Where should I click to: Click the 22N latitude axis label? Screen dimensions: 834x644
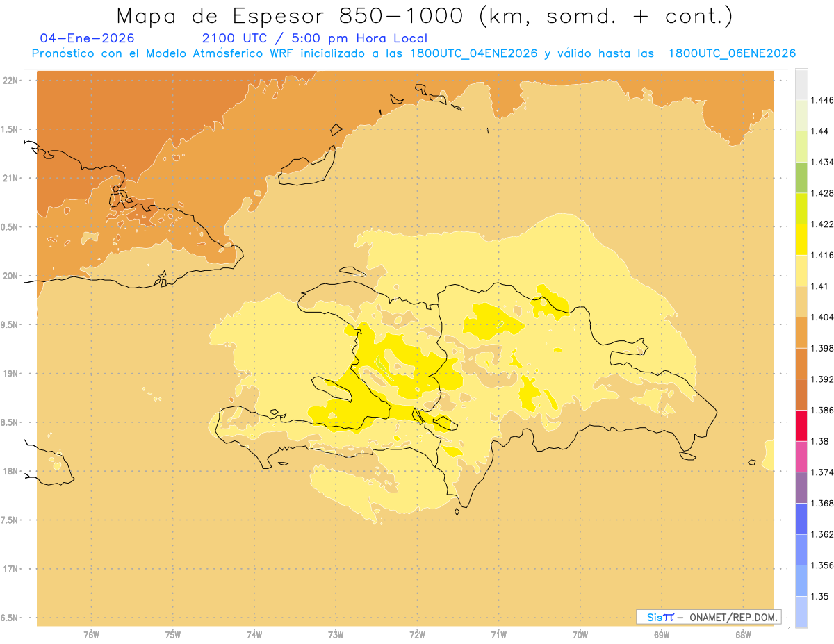coord(10,80)
